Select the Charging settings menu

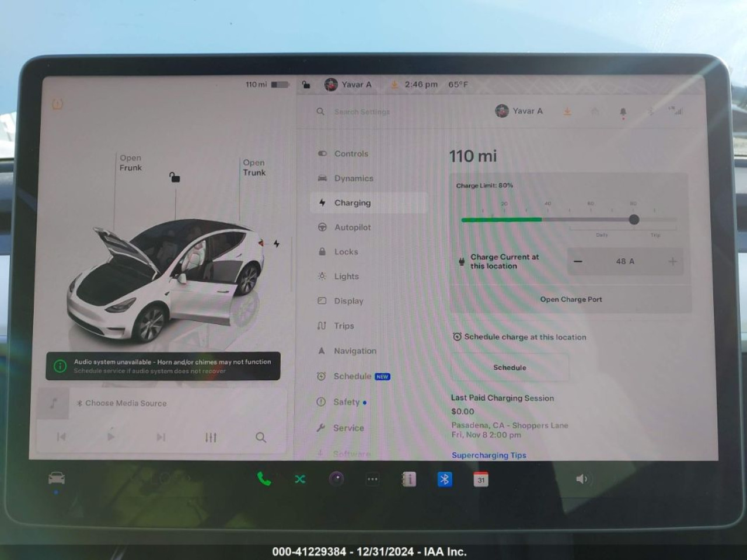click(x=369, y=202)
